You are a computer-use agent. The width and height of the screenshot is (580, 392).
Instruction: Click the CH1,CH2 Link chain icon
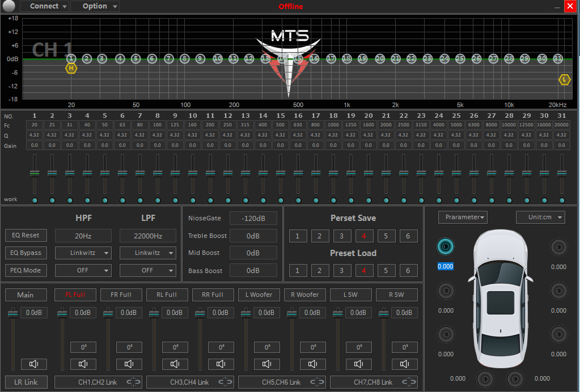(x=133, y=382)
